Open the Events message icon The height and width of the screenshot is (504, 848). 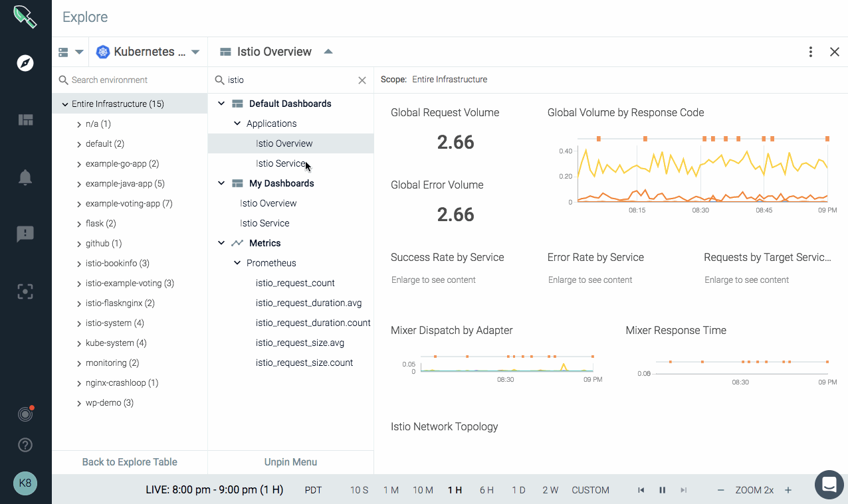(x=25, y=234)
